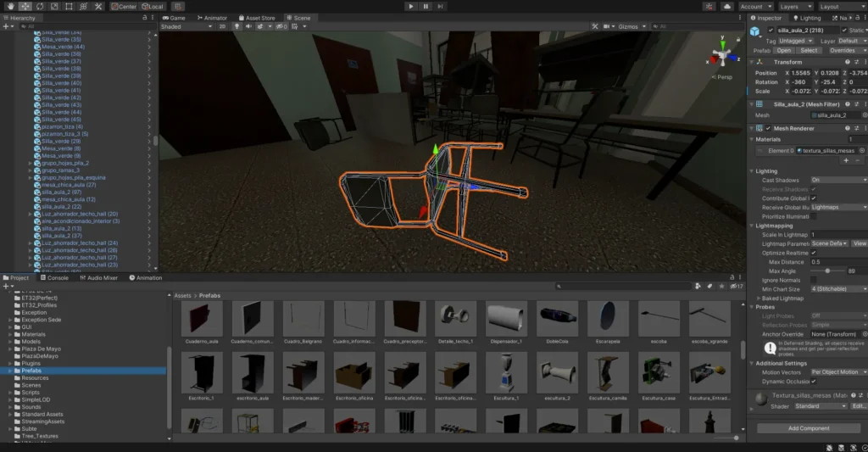Screen dimensions: 868x452
Task: Open scene camera settings icon
Action: [609, 26]
